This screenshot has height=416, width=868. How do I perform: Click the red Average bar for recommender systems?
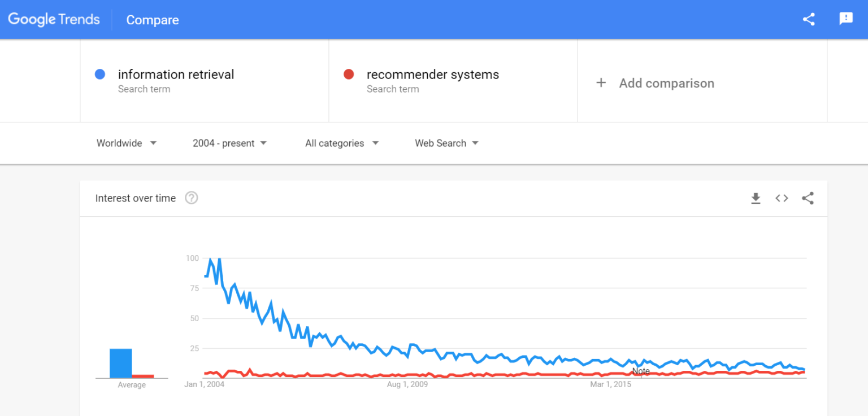pos(143,375)
